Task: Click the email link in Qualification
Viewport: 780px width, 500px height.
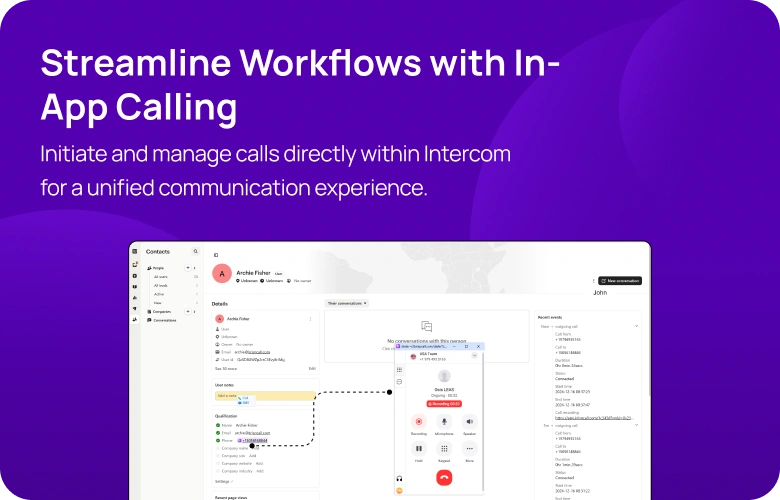Action: coord(252,433)
